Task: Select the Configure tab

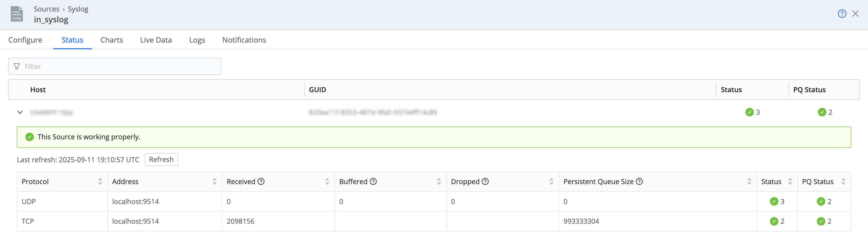Action: tap(25, 40)
